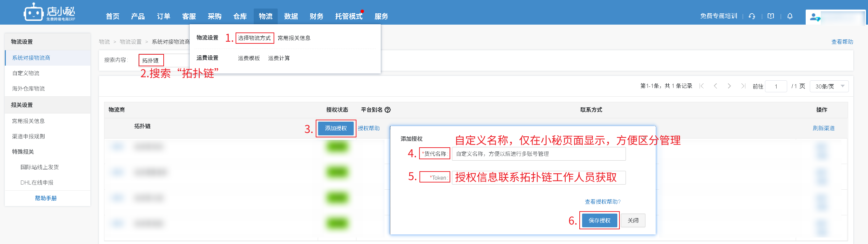Click the 货代名称 input field

[539, 154]
